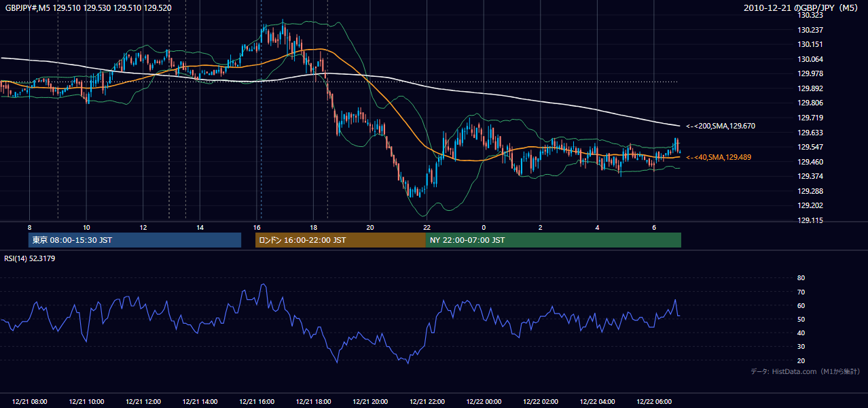The height and width of the screenshot is (408, 868).
Task: Click the RSI(14) 52.3179 indicator label
Action: (x=31, y=258)
